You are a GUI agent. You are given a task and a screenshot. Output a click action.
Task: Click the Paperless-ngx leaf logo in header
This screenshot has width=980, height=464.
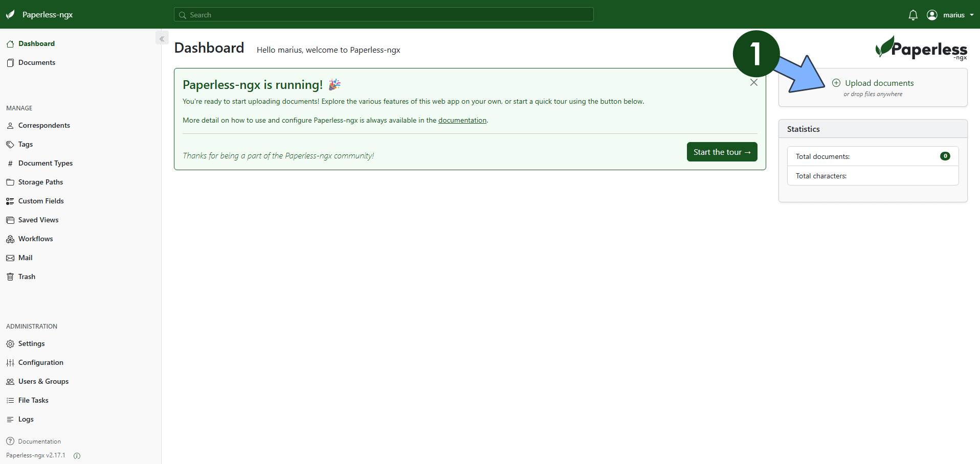10,14
